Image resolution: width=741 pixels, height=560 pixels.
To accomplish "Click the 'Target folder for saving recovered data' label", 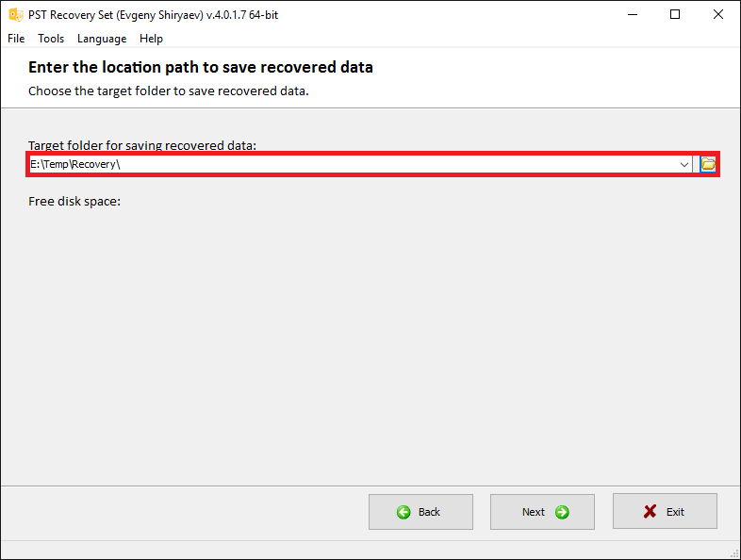I will 141,145.
